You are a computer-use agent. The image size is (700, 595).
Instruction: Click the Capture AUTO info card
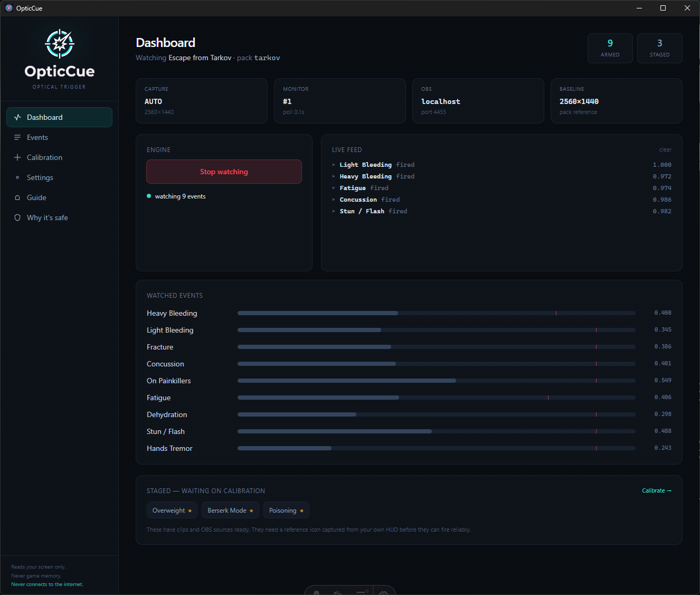202,101
